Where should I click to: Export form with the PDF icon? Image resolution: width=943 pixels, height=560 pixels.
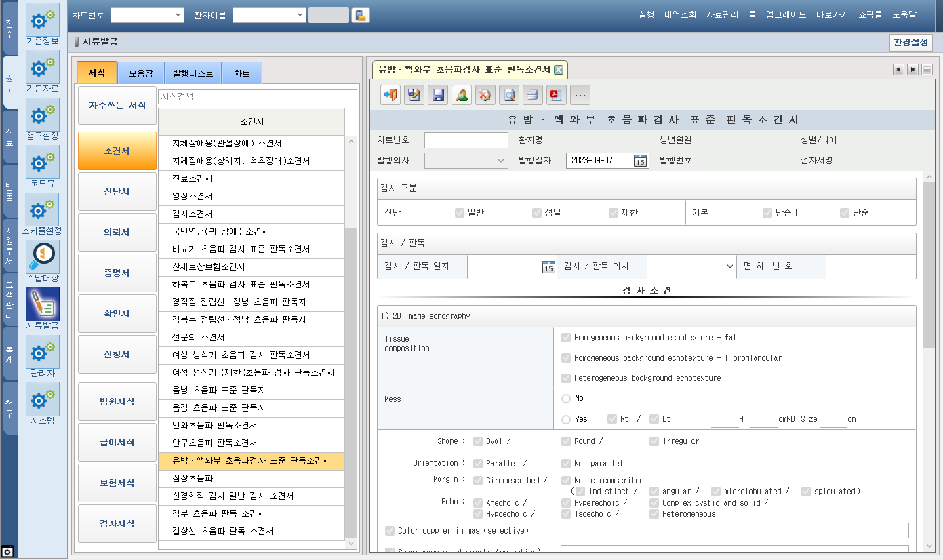(557, 96)
